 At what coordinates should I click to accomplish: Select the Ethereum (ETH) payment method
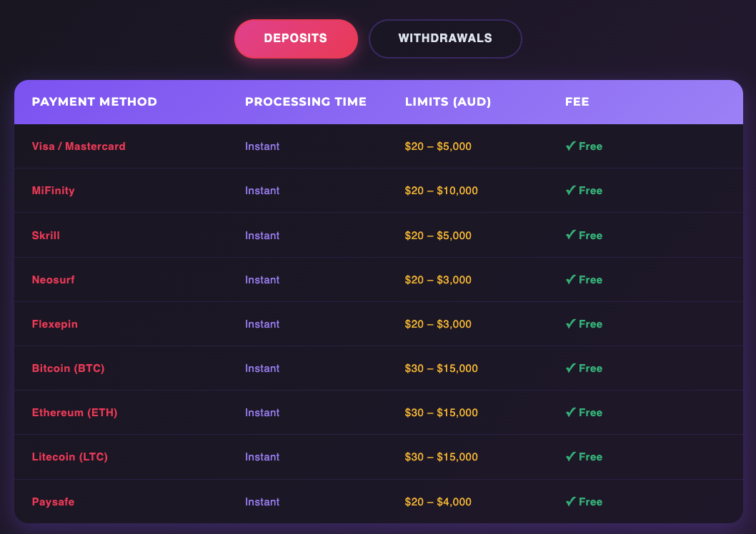[x=75, y=413]
